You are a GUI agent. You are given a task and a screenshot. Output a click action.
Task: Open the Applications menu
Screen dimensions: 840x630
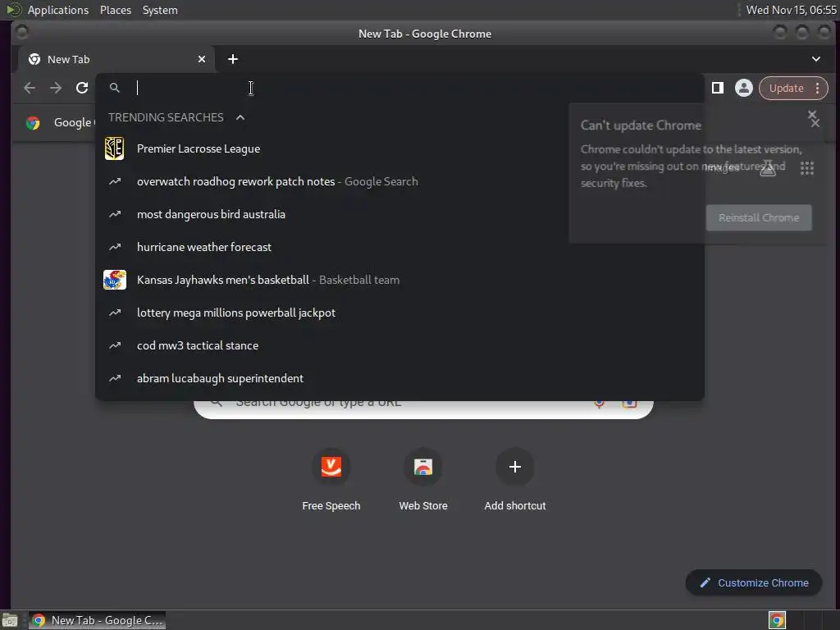click(x=58, y=10)
